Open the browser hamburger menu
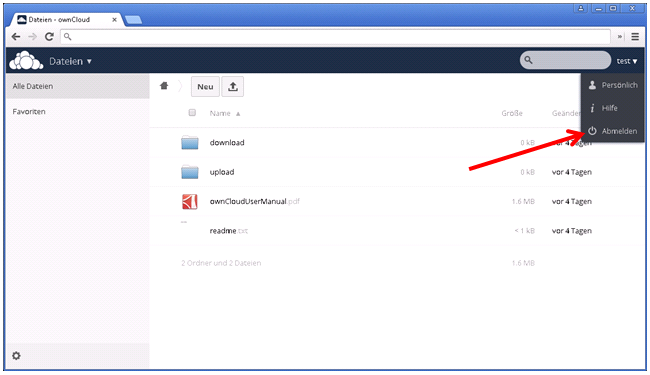650x375 pixels. (635, 36)
